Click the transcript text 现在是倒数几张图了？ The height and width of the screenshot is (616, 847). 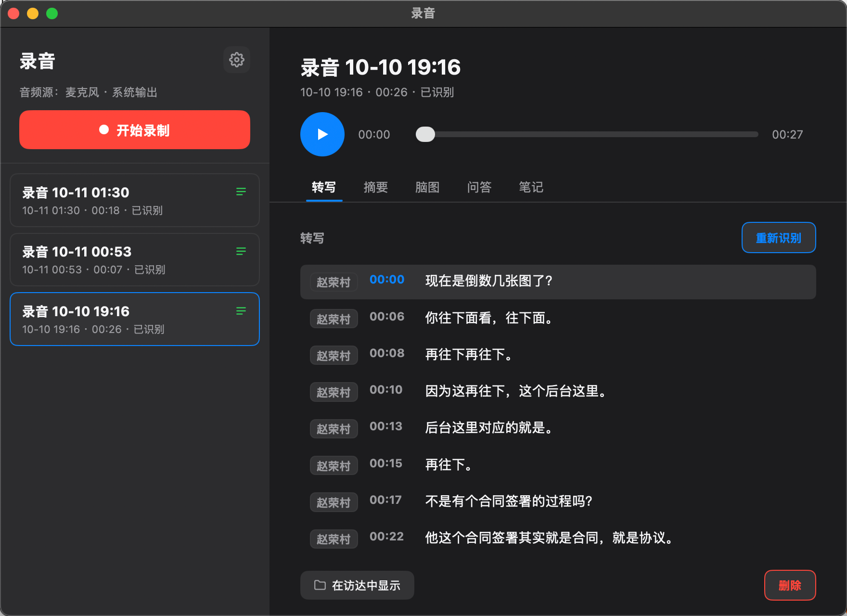tap(489, 281)
